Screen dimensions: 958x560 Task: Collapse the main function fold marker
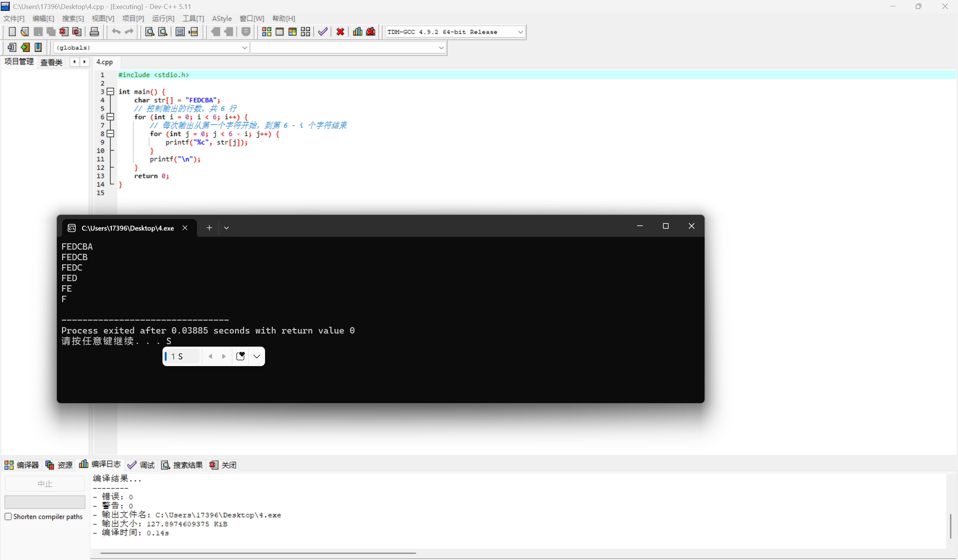[x=110, y=92]
